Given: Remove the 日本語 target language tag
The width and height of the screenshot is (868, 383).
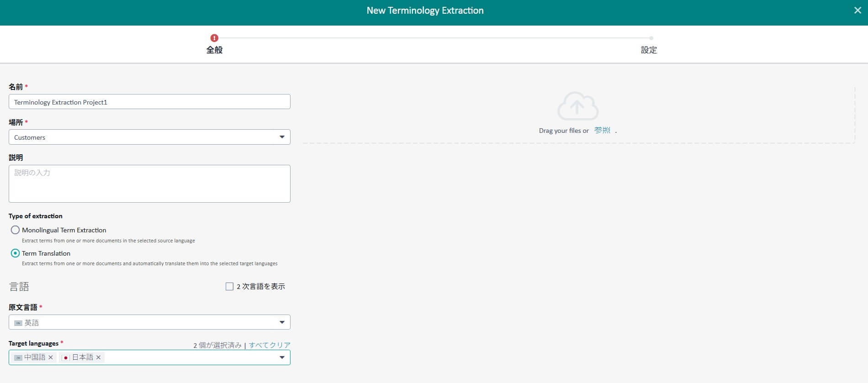Looking at the screenshot, I should [x=98, y=357].
